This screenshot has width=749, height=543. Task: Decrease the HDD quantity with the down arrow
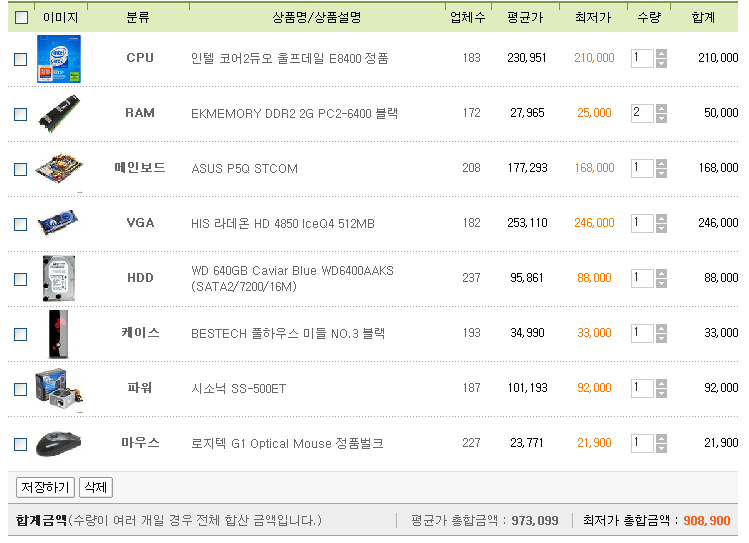coord(661,283)
